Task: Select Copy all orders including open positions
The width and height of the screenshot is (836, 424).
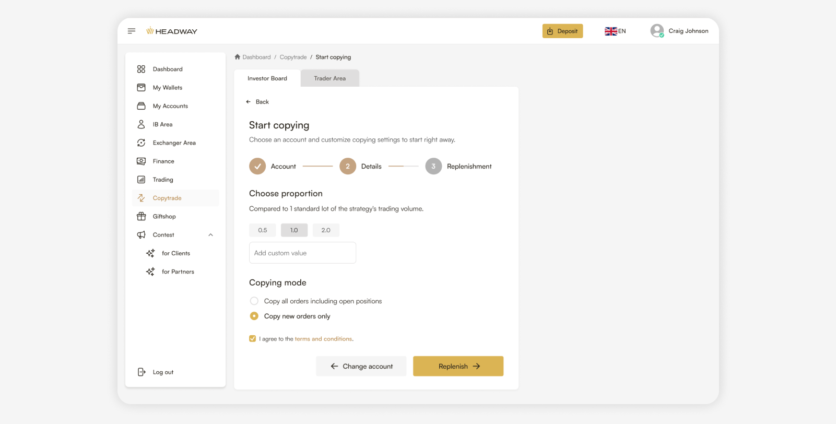Action: coord(254,301)
